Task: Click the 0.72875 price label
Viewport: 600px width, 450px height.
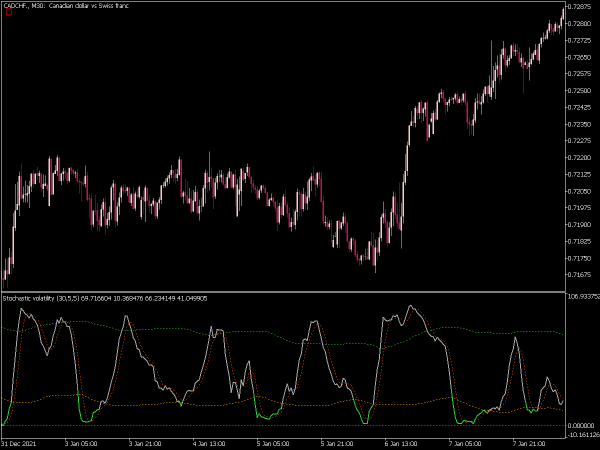Action: 579,7
